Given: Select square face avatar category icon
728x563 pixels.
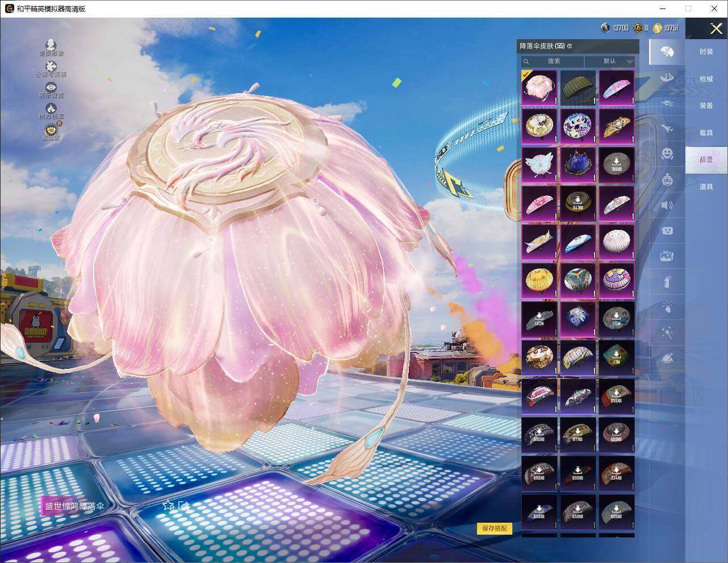Looking at the screenshot, I should point(667,230).
